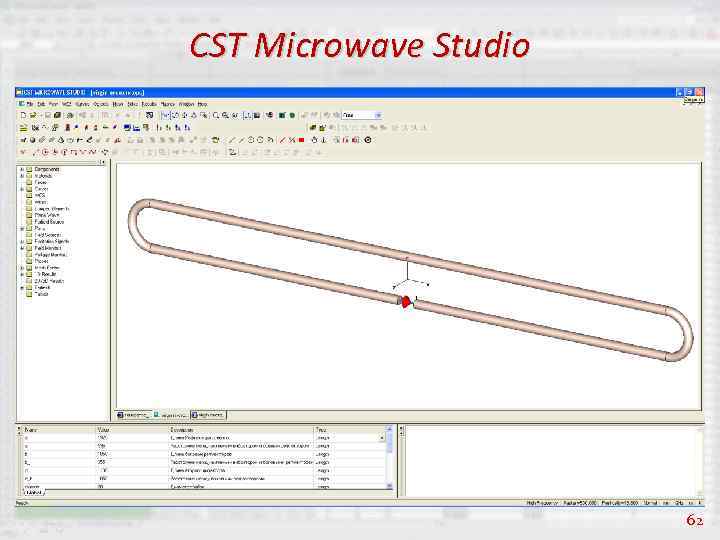Expand the Curves tree folder
The height and width of the screenshot is (540, 720).
click(x=22, y=189)
